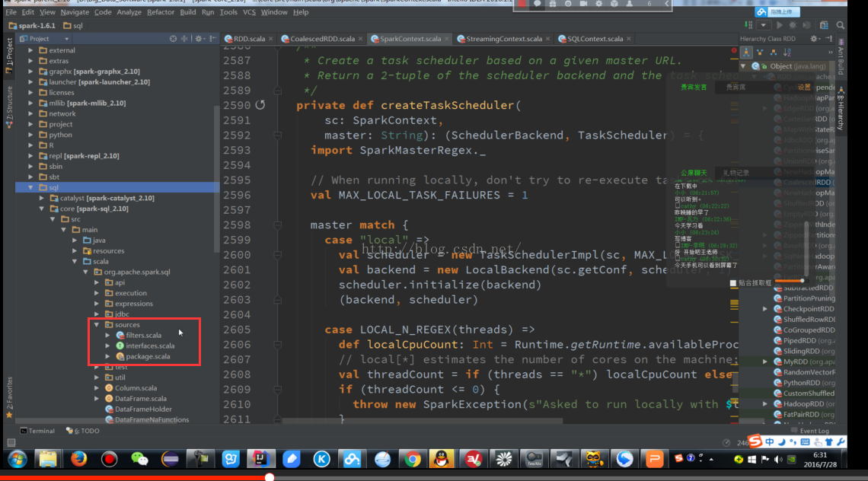Click the Sogou input method S icon

[755, 441]
